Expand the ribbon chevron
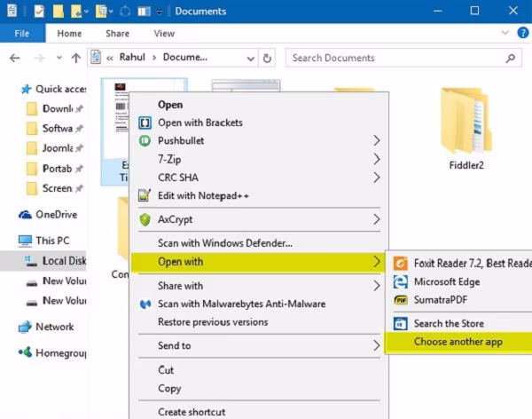Image resolution: width=532 pixels, height=419 pixels. 505,33
